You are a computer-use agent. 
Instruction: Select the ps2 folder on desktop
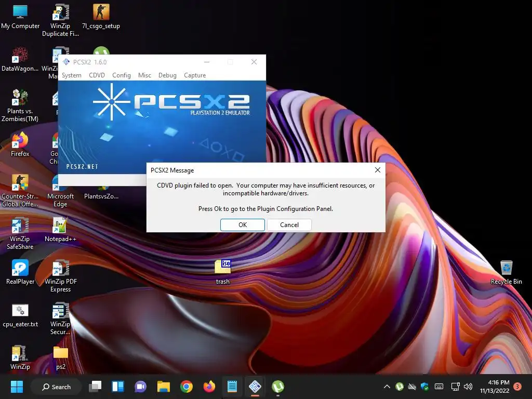click(x=61, y=357)
